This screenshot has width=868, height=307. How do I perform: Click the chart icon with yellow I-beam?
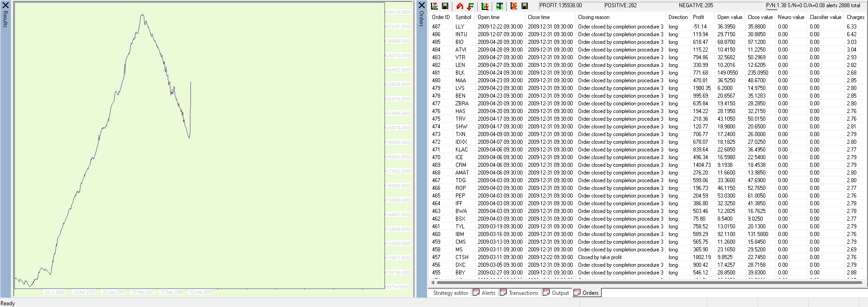pos(514,6)
